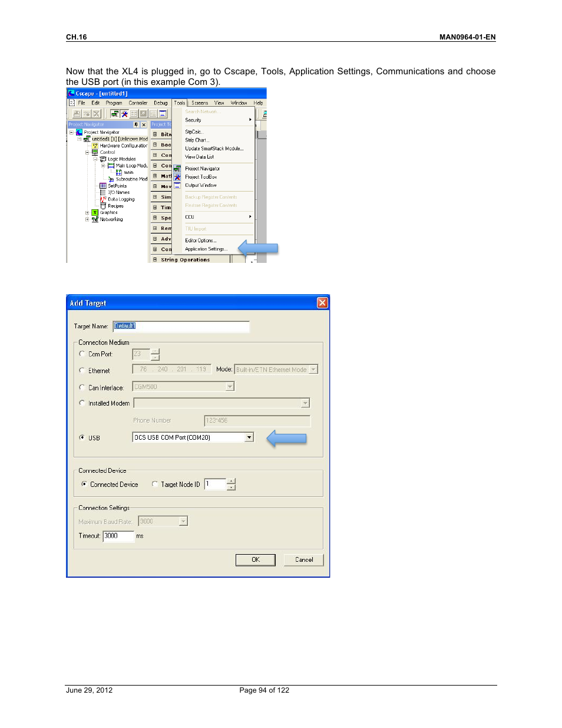Select the Subroutine Modules tree item
Screen dimensions: 562x728
point(131,179)
